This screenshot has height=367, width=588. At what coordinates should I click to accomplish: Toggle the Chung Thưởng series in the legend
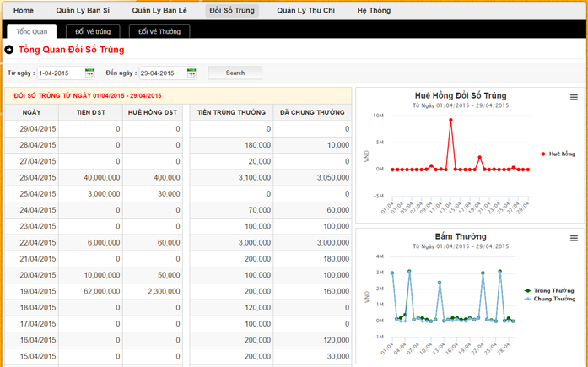(549, 299)
